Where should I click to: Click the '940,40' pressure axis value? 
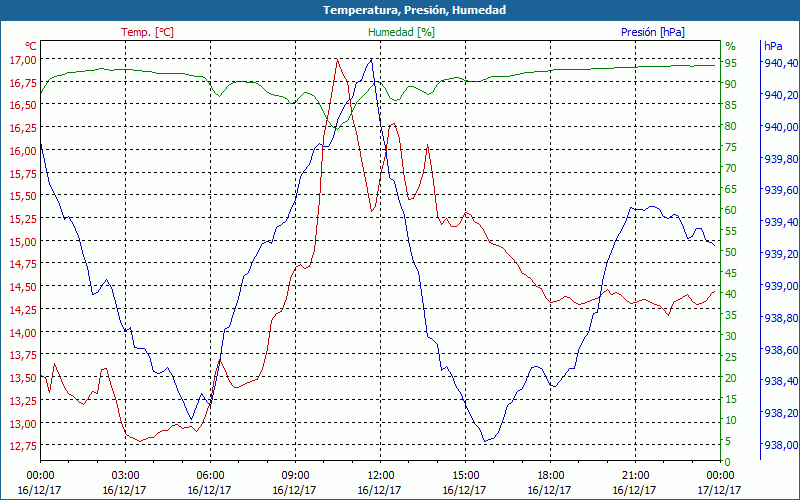(779, 63)
